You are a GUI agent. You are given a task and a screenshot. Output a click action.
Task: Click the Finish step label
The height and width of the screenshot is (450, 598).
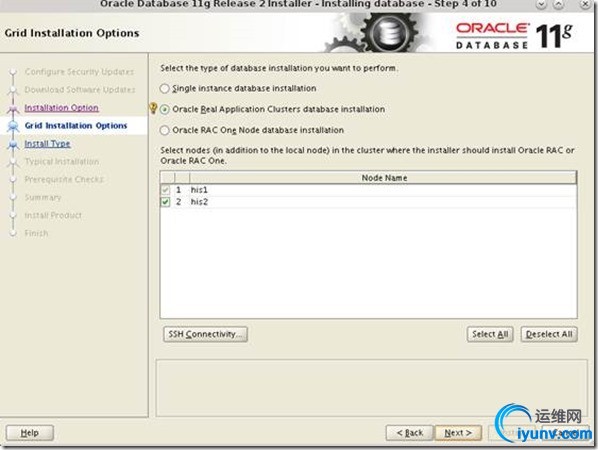(37, 233)
